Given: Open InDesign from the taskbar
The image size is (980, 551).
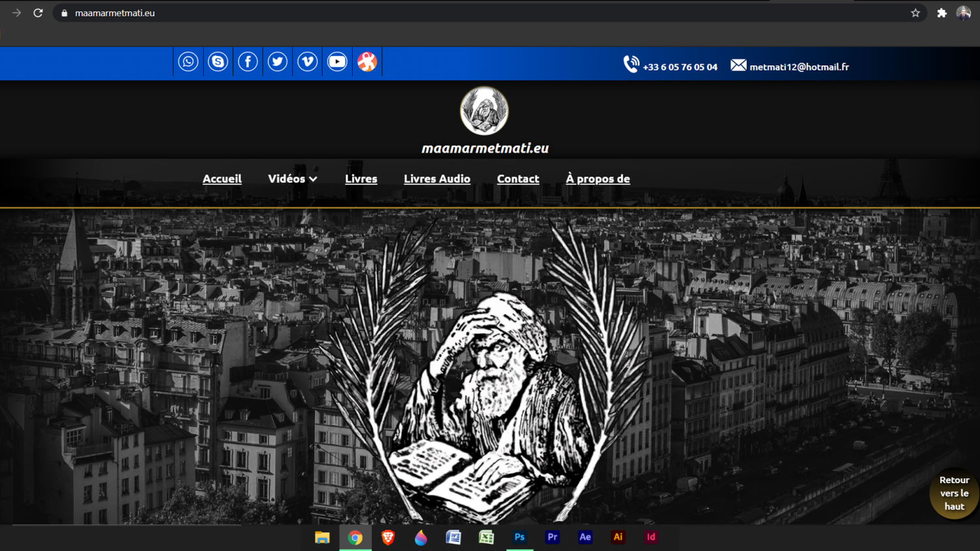Looking at the screenshot, I should [x=651, y=537].
